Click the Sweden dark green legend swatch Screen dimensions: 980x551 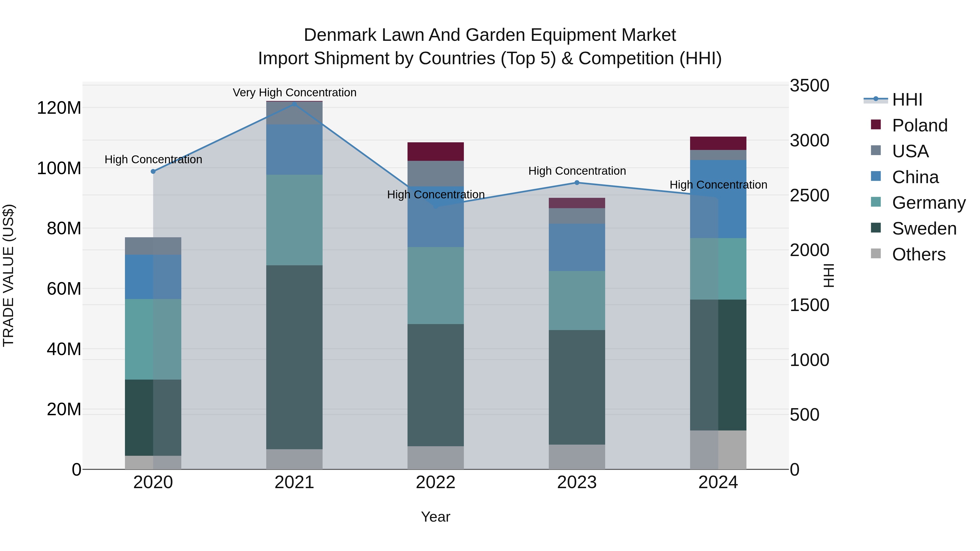[x=876, y=228]
